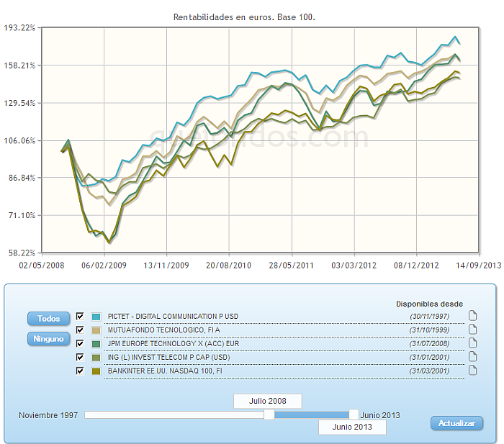Uncheck JPM EUROPE TECHNOLOGY fund checkbox
The height and width of the screenshot is (444, 504).
point(80,344)
